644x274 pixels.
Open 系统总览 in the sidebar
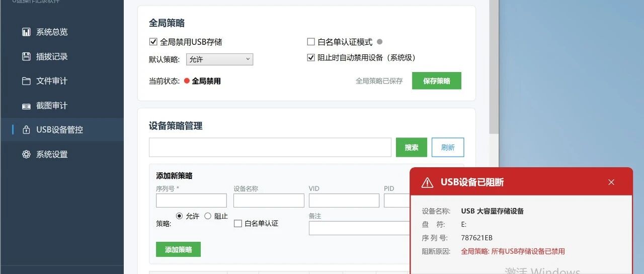61,32
